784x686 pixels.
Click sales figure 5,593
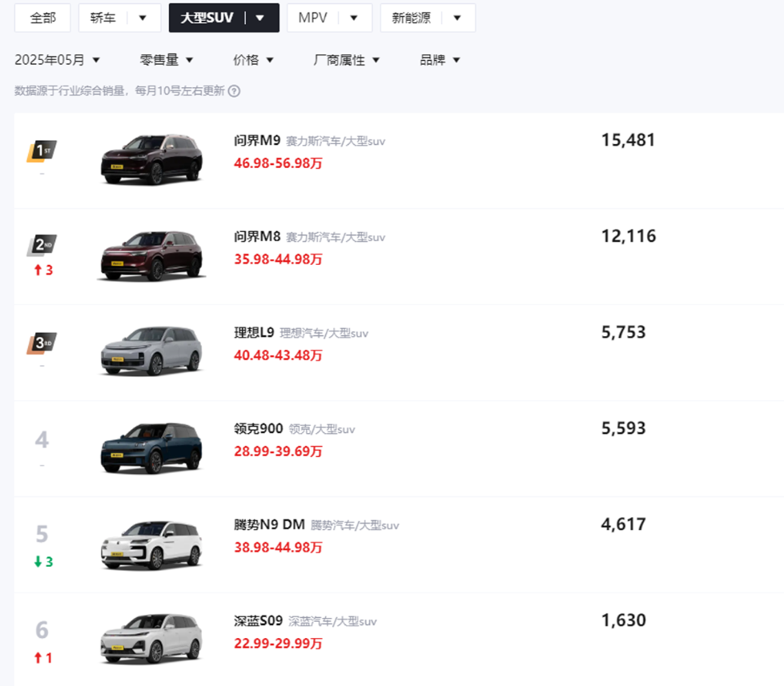tap(624, 428)
